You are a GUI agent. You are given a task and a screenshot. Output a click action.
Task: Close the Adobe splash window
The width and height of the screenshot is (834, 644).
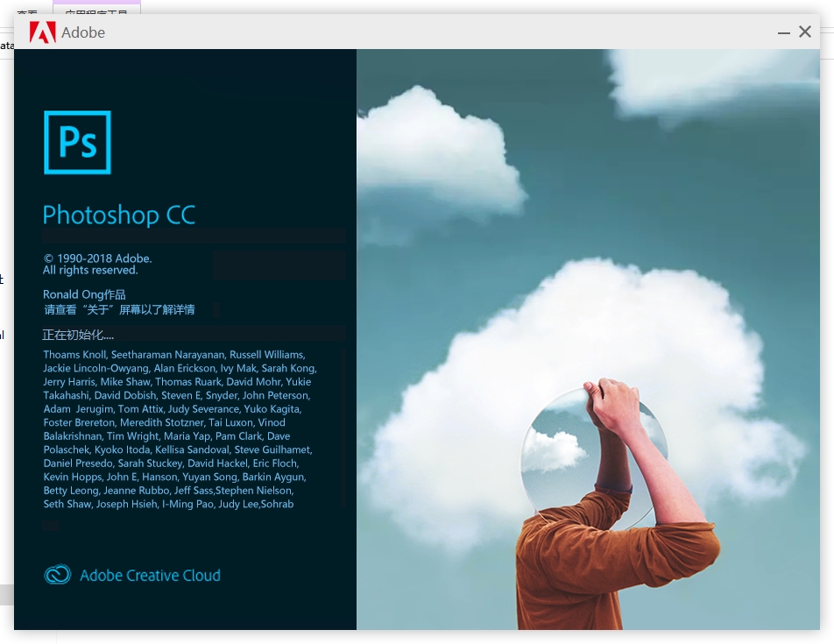tap(805, 32)
